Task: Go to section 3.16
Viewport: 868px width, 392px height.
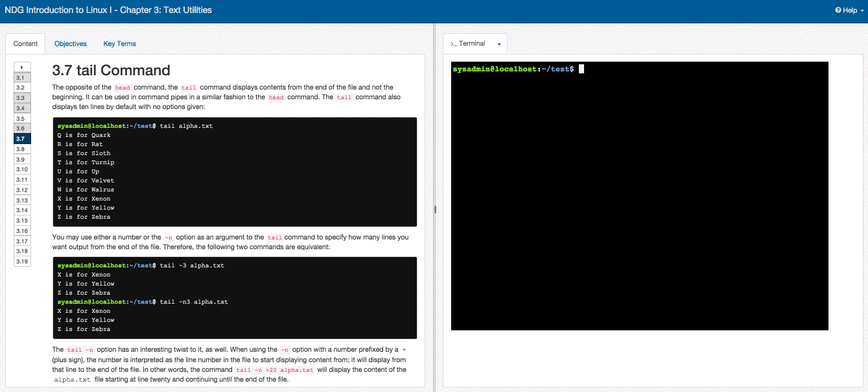Action: point(22,230)
